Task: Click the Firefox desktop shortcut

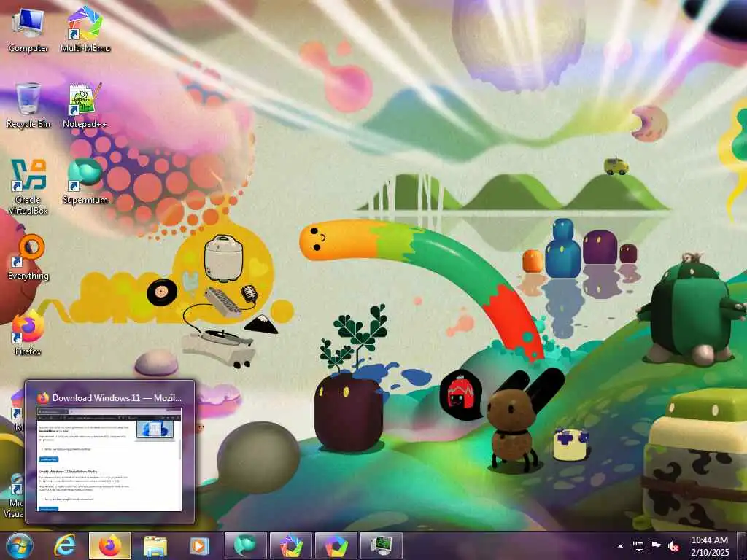Action: tap(28, 333)
